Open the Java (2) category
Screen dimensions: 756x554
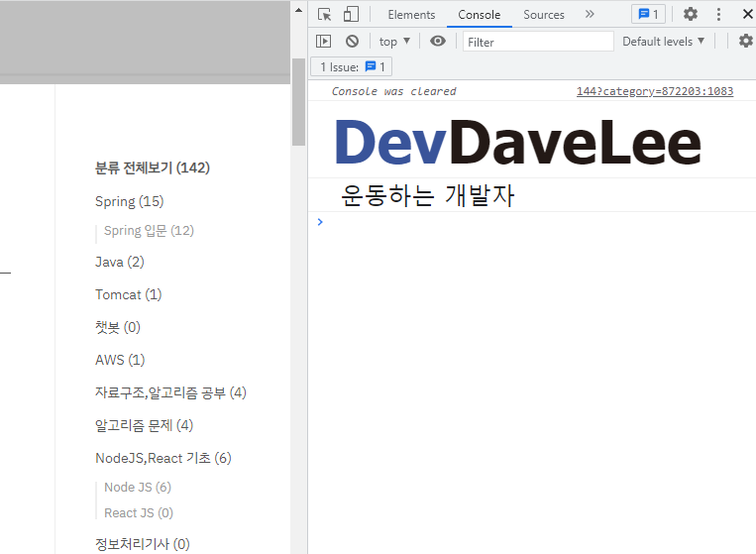(x=120, y=262)
